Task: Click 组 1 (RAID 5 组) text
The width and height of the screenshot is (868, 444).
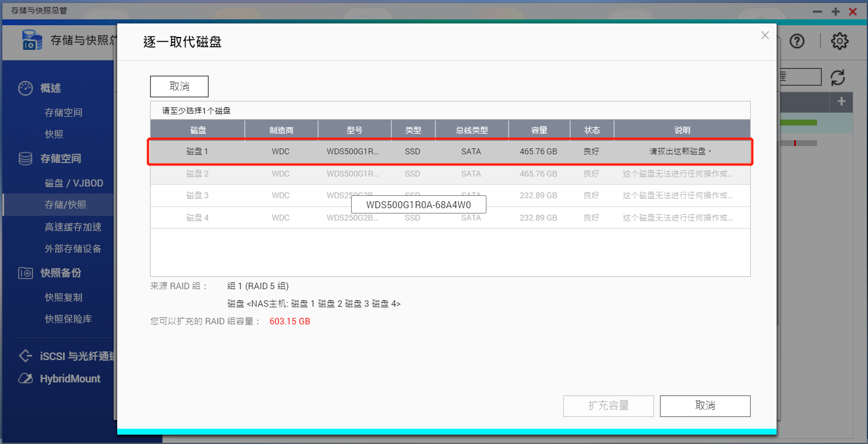Action: (258, 286)
